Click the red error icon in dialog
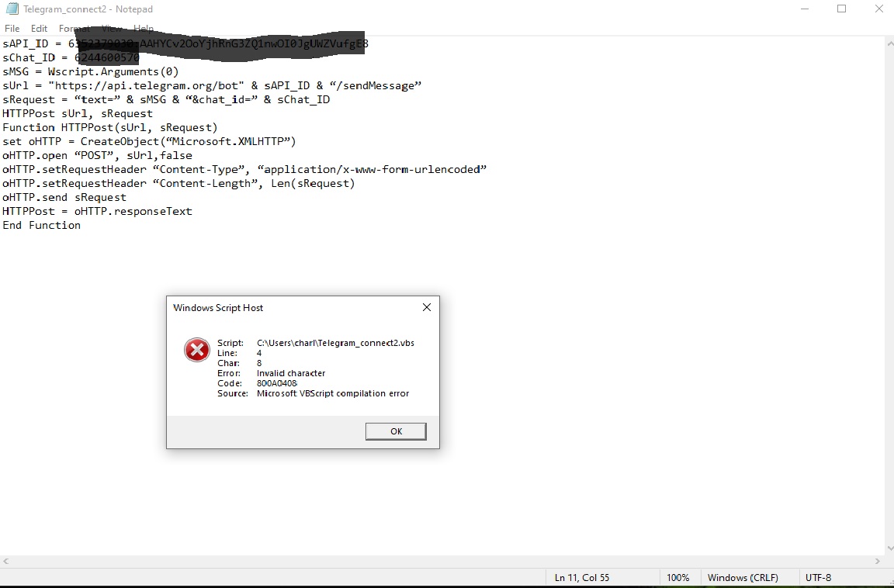The image size is (894, 588). (196, 350)
